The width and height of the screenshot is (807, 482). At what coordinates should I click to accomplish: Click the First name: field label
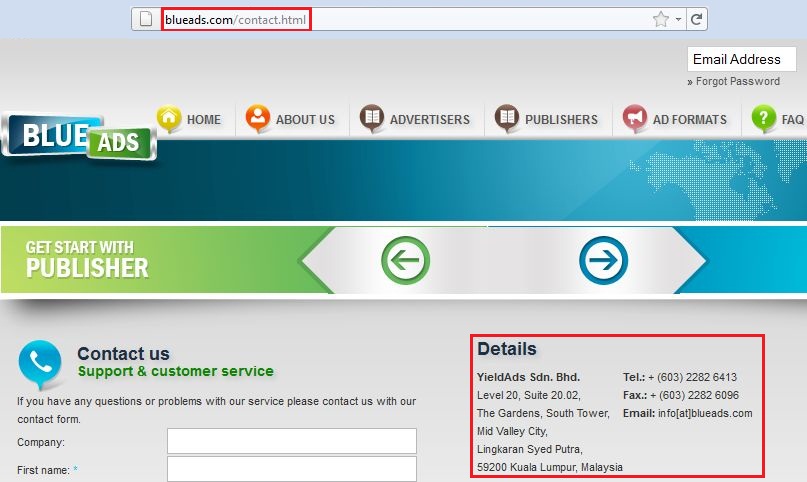click(43, 470)
